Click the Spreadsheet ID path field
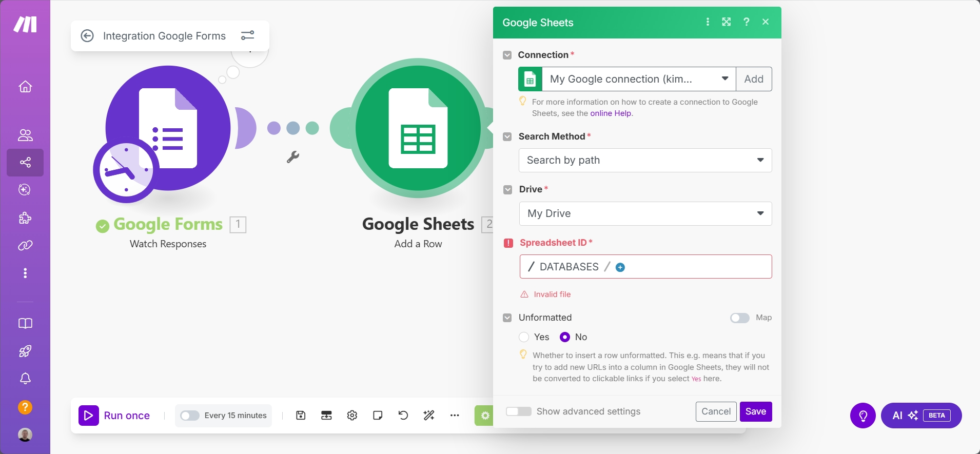The height and width of the screenshot is (454, 980). [x=645, y=267]
